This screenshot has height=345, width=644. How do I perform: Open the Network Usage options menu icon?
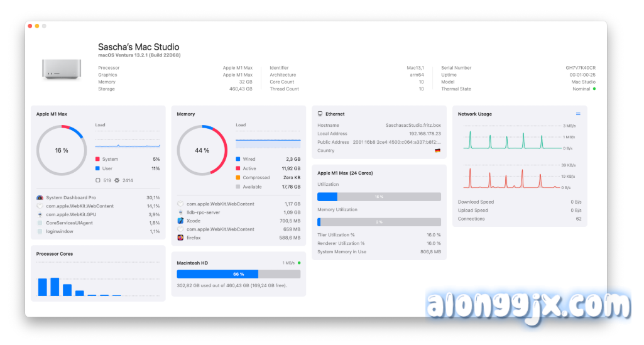(x=578, y=114)
